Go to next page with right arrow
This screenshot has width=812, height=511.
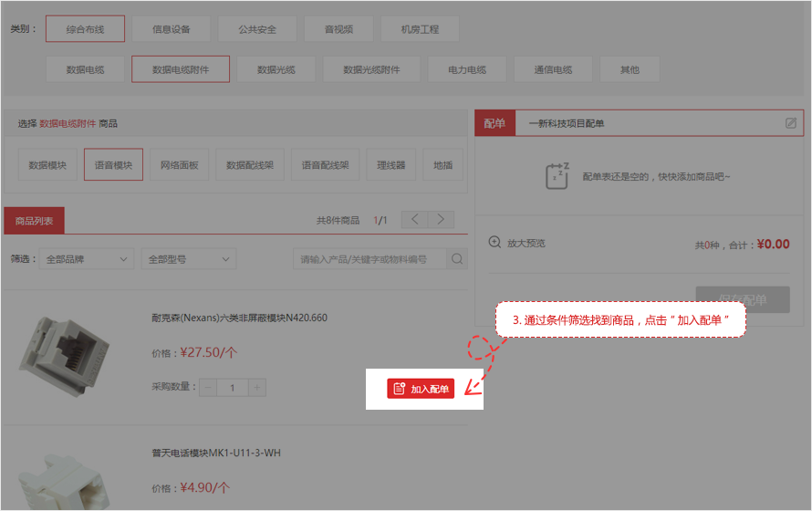tap(442, 220)
